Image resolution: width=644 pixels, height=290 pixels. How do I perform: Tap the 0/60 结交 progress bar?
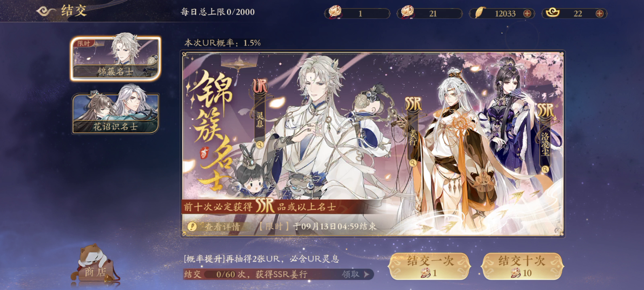[x=279, y=274]
